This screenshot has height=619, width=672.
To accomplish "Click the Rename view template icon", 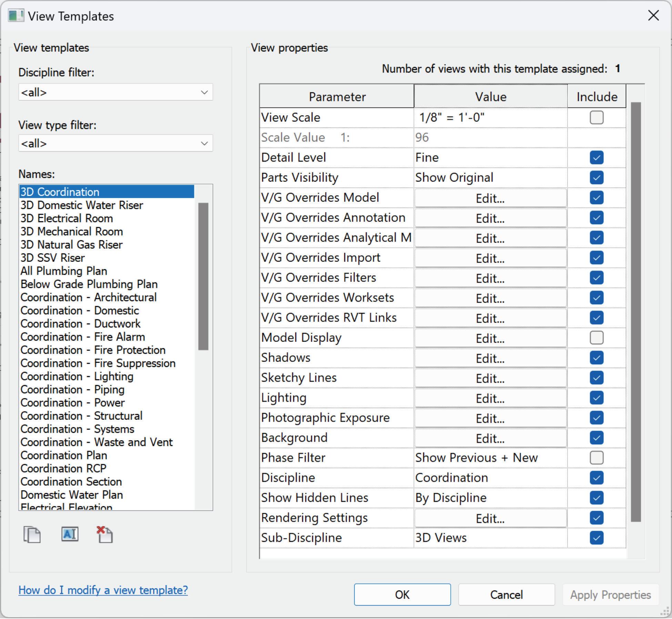I will [x=70, y=535].
